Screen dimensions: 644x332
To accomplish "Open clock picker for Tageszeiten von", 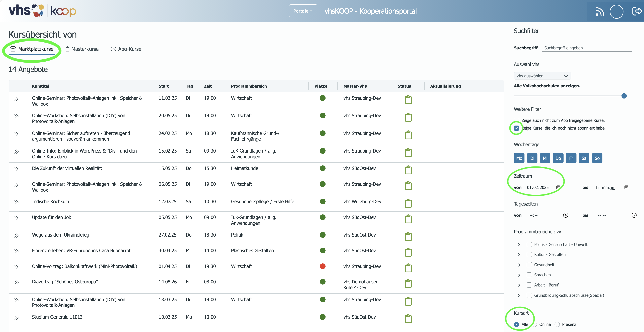I will click(x=566, y=215).
